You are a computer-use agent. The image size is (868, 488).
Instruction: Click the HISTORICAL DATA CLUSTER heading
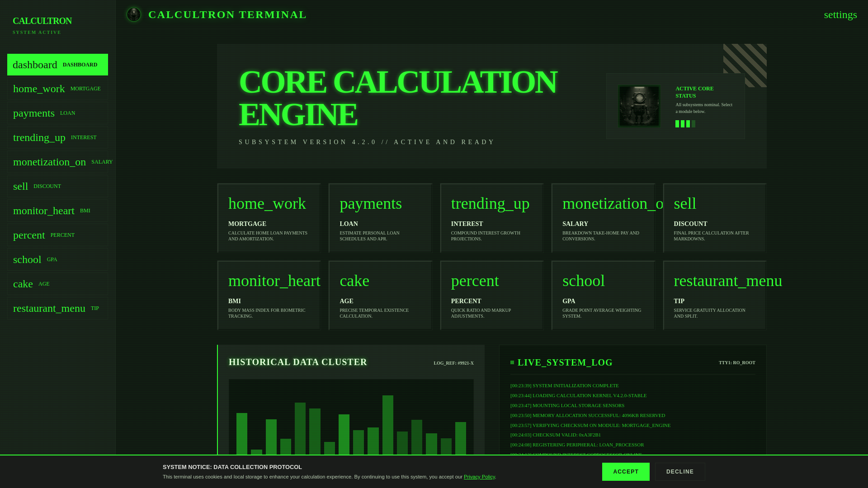[x=298, y=362]
